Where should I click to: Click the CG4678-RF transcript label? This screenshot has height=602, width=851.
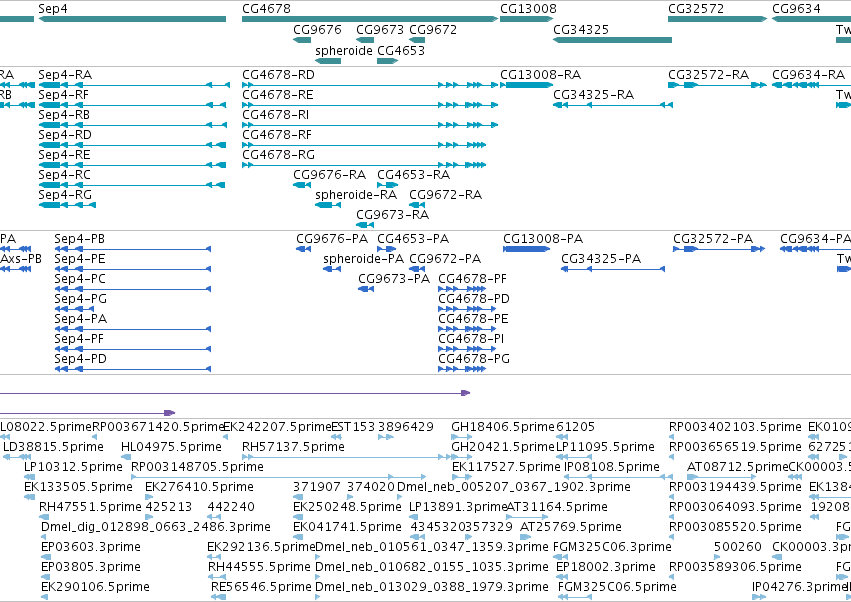[x=277, y=135]
